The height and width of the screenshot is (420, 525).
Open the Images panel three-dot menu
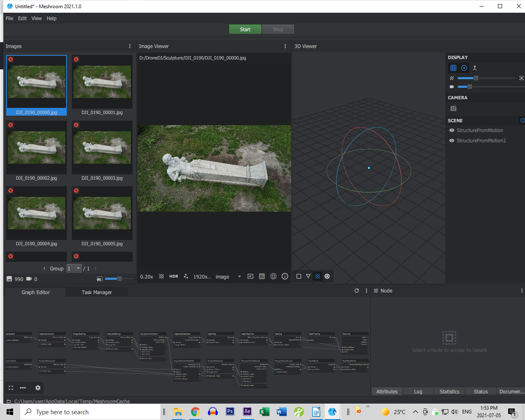pos(130,46)
